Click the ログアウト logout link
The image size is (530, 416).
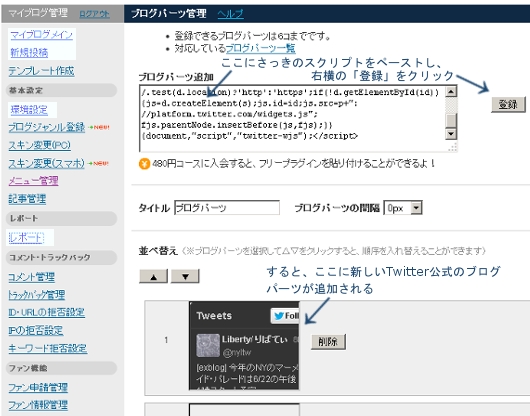(x=94, y=14)
